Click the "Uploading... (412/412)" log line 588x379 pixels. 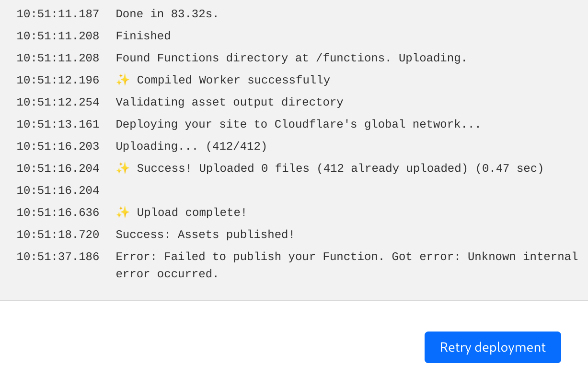[191, 147]
